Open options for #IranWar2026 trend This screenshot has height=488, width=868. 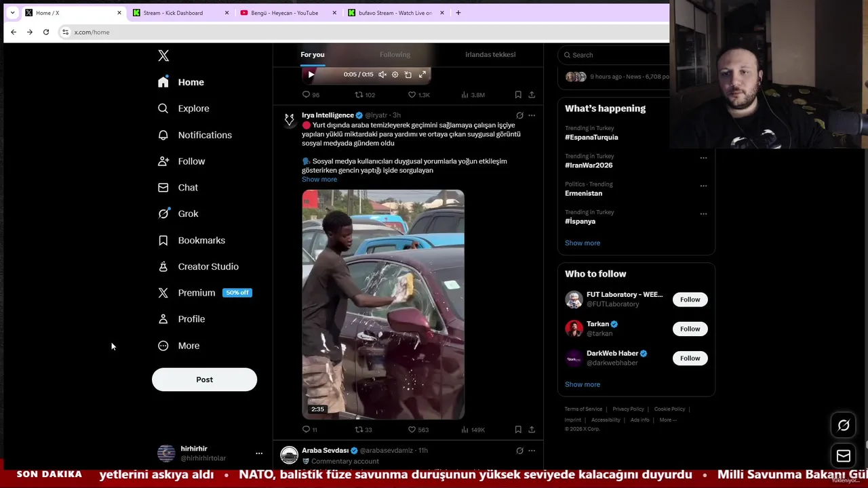click(703, 158)
